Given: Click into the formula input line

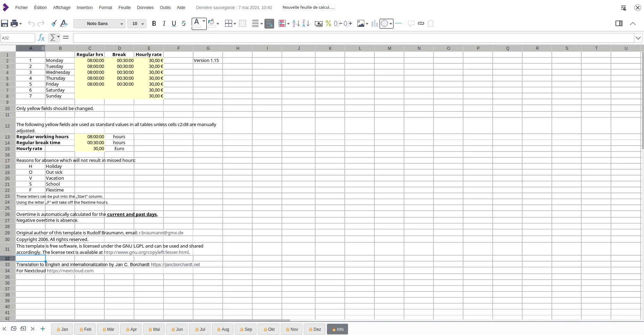Looking at the screenshot, I should 353,38.
